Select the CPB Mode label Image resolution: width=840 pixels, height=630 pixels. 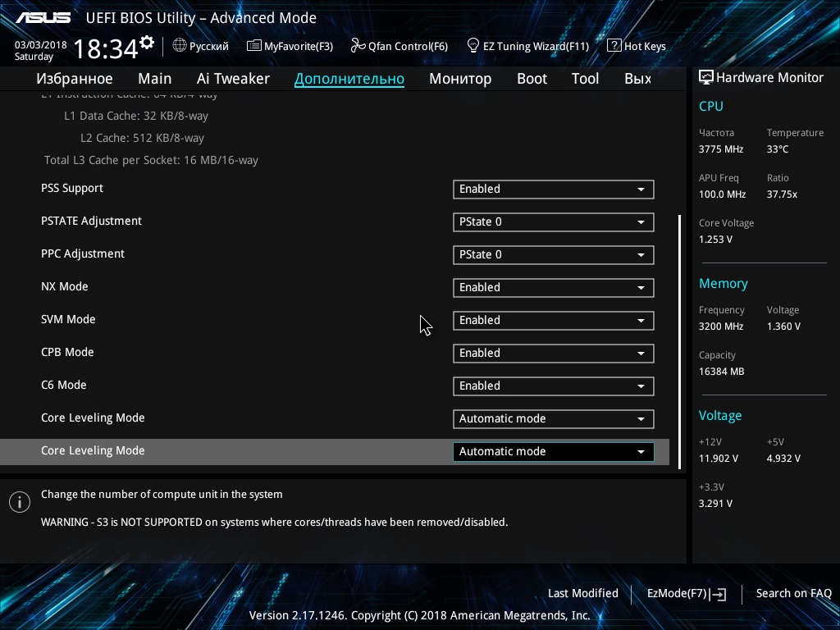point(67,352)
